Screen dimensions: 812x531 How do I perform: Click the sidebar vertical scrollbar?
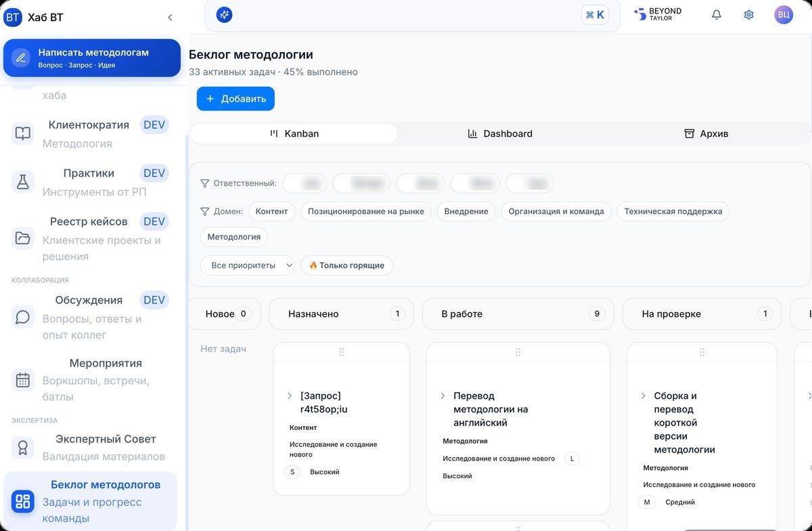187,332
